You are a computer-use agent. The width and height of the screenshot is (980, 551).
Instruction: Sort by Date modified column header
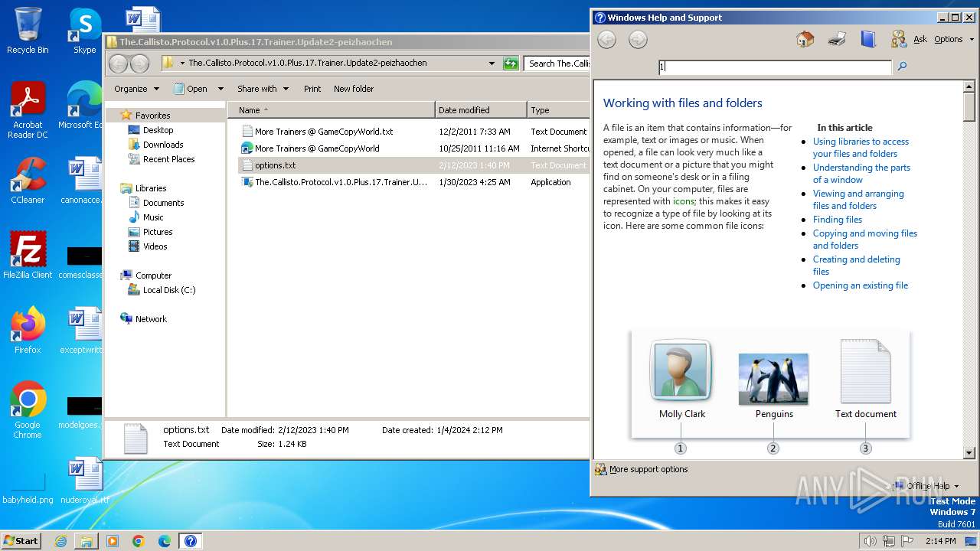(481, 110)
